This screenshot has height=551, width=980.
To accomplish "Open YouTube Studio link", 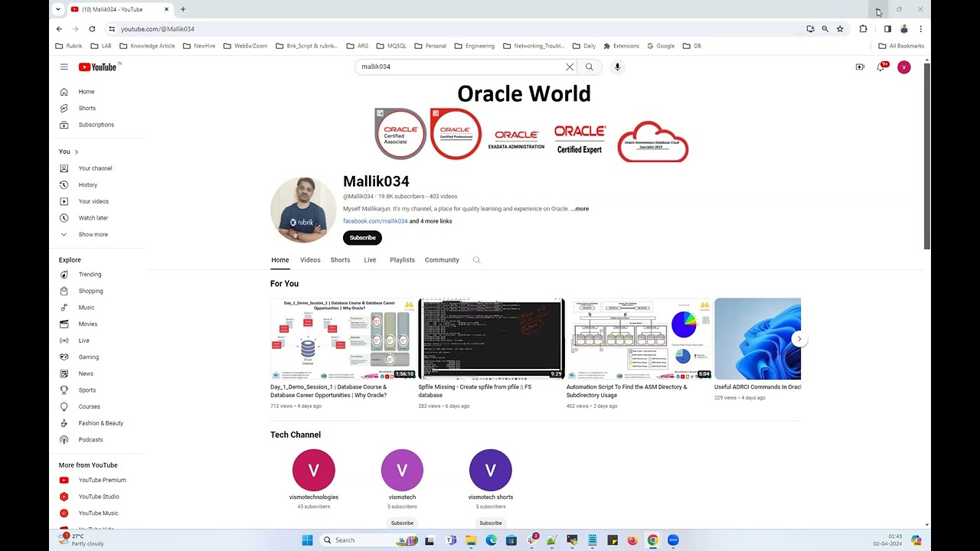I will click(x=100, y=497).
